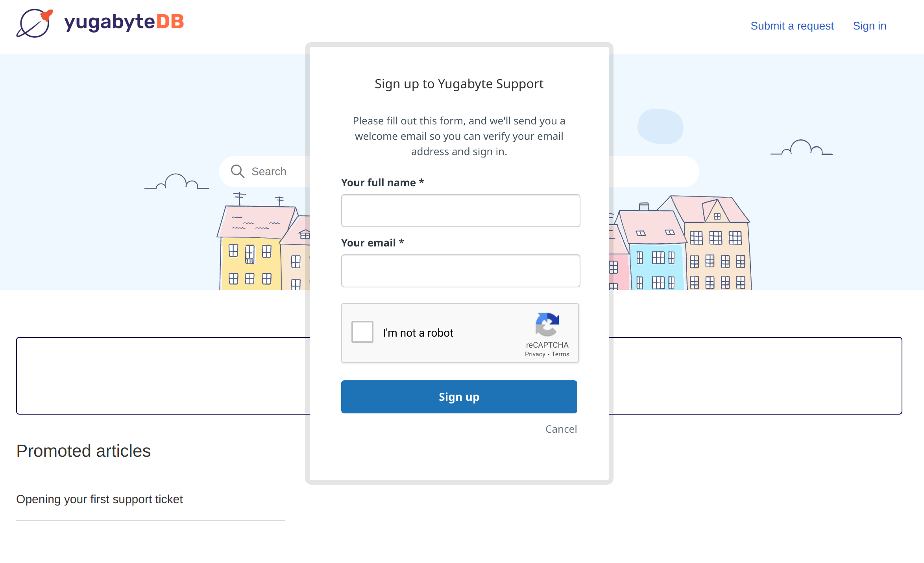The height and width of the screenshot is (563, 924).
Task: Open the reCAPTCHA Terms link
Action: tap(560, 354)
